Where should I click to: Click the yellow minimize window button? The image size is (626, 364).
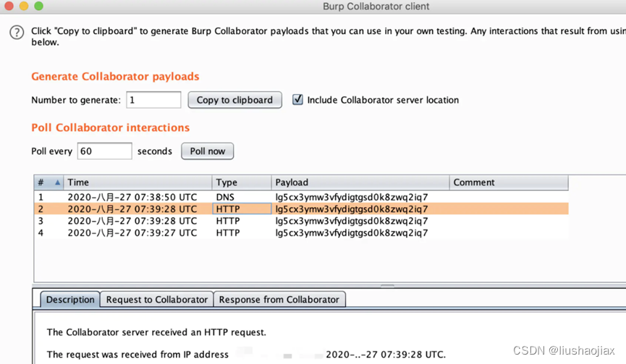pyautogui.click(x=24, y=6)
